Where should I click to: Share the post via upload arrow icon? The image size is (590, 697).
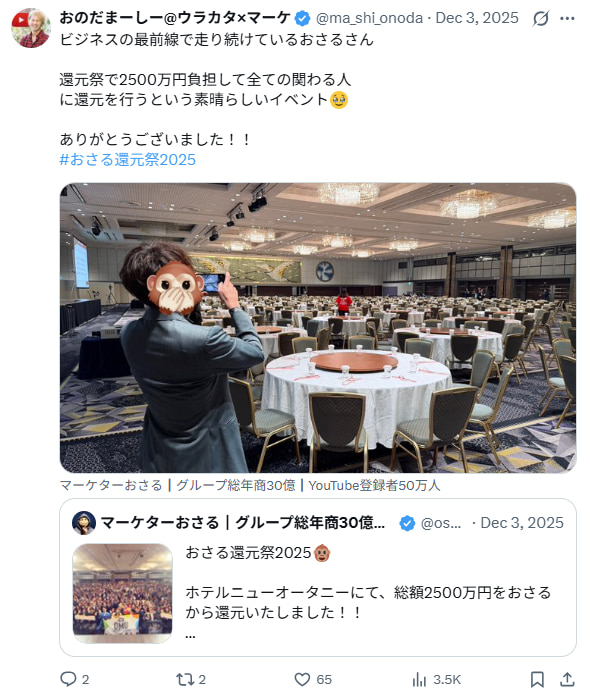pyautogui.click(x=567, y=679)
